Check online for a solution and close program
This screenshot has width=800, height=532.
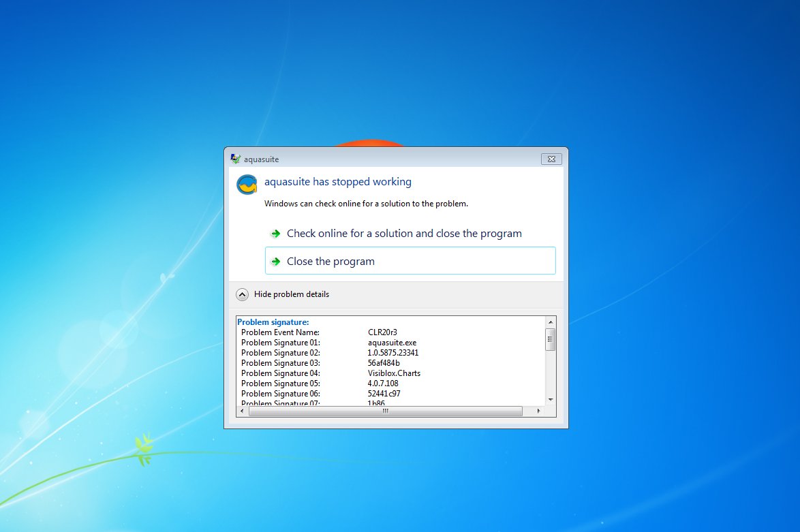click(410, 234)
